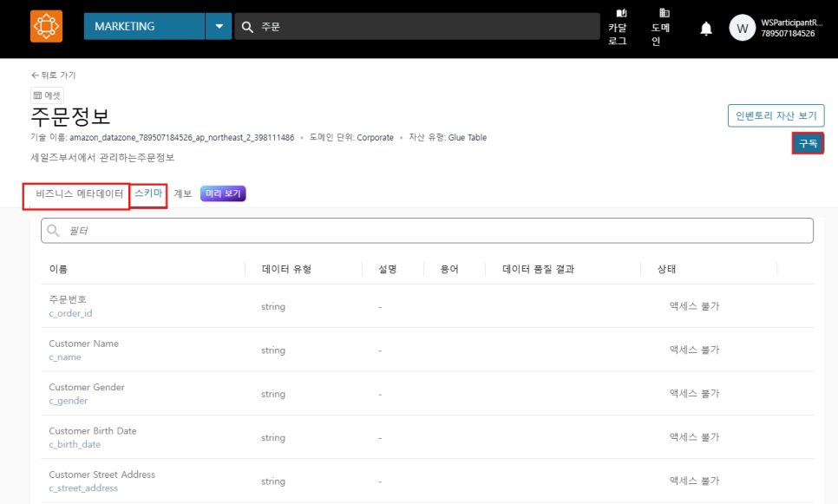Viewport: 838px width, 504px height.
Task: Click 액세스 불가 status in c_order_id row
Action: point(694,306)
